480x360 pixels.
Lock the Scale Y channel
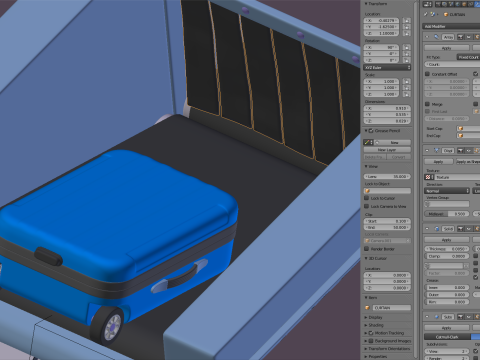tap(406, 88)
